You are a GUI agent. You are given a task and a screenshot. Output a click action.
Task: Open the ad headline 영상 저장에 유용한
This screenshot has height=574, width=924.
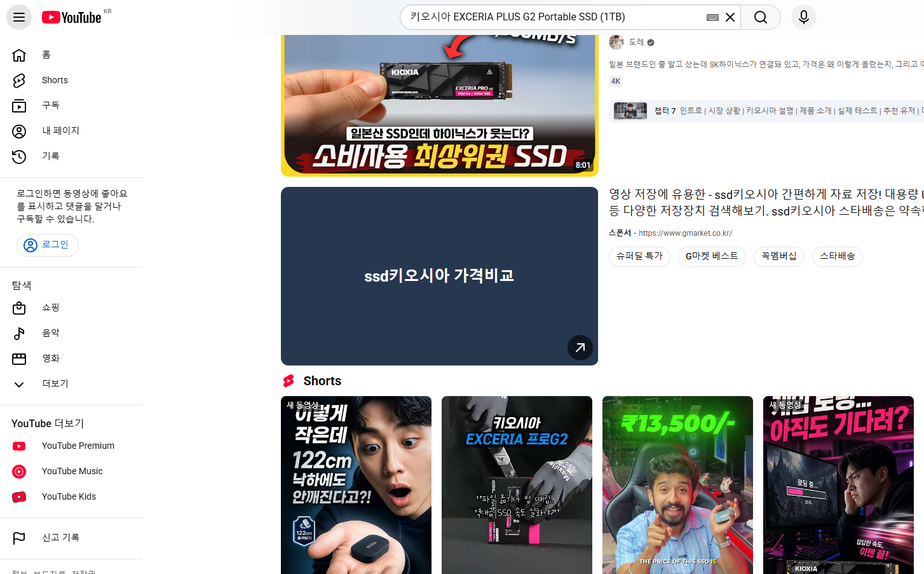[x=766, y=202]
